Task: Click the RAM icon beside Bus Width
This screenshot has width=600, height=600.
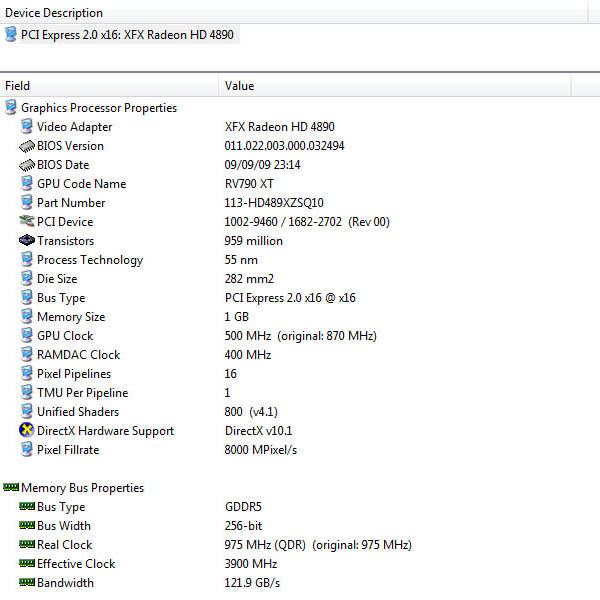Action: coord(27,525)
